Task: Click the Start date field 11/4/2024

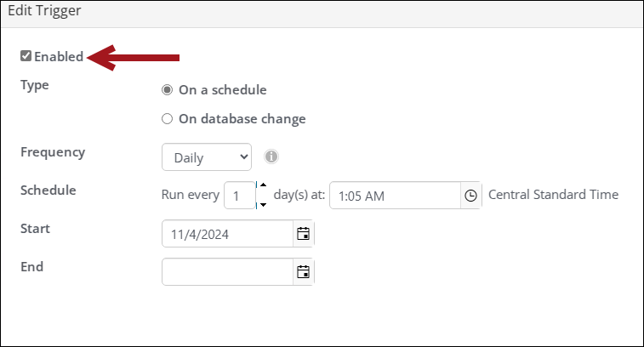Action: coord(227,234)
